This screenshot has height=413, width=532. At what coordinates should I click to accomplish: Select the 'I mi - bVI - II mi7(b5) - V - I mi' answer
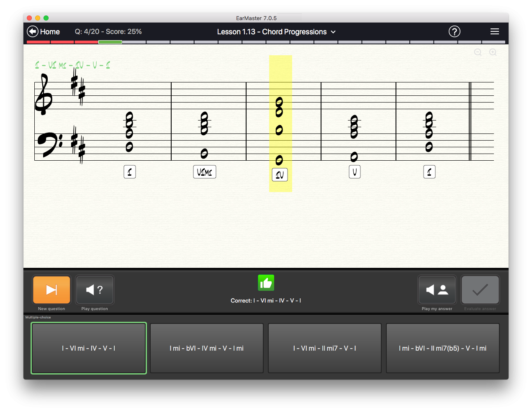442,348
